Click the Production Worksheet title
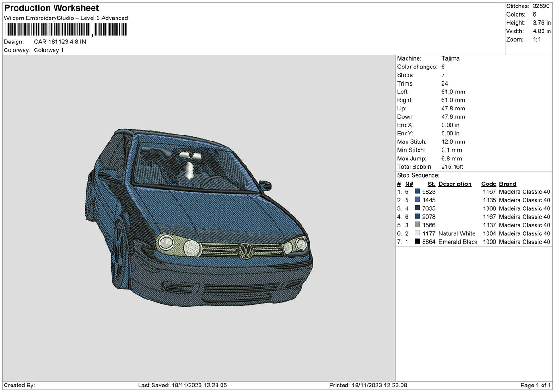 tap(51, 8)
